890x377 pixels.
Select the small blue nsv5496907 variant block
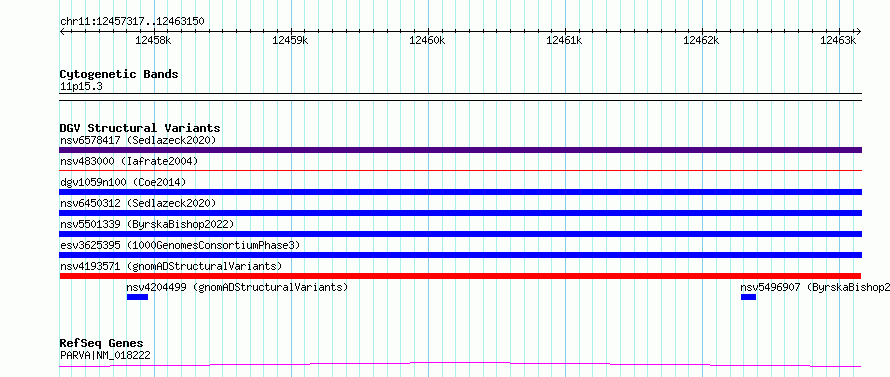point(749,297)
